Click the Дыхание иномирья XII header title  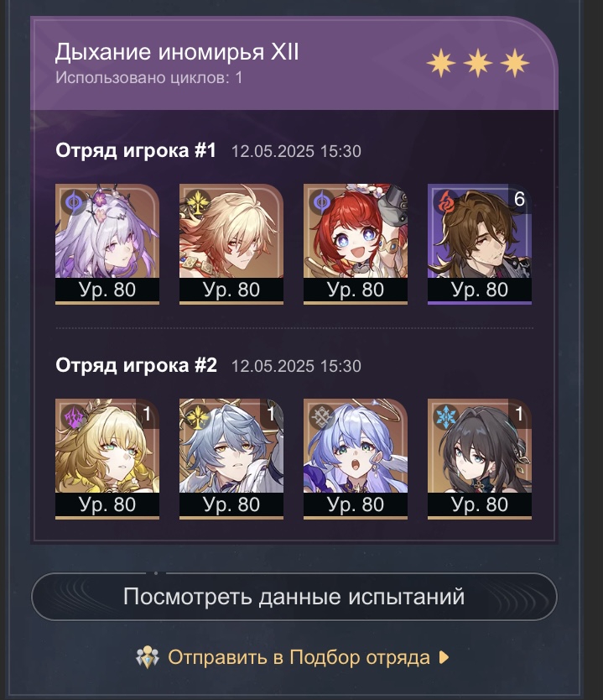pos(177,52)
